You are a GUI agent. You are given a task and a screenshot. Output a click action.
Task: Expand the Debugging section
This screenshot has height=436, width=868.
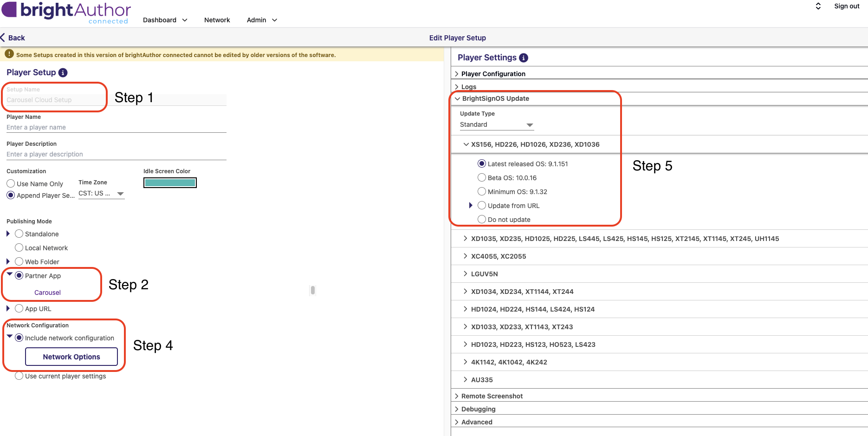point(659,409)
